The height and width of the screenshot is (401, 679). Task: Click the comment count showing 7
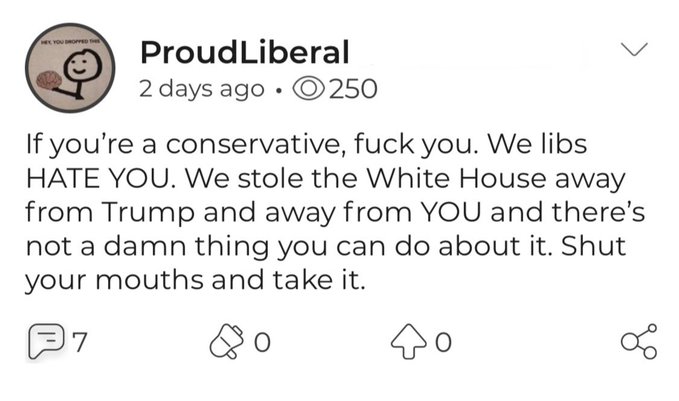(80, 342)
